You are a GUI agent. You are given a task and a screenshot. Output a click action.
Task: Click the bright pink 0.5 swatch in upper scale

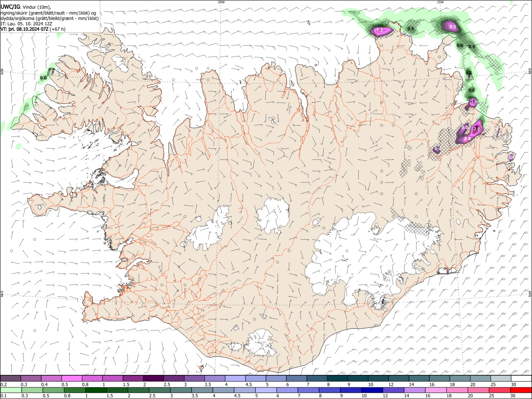71,378
